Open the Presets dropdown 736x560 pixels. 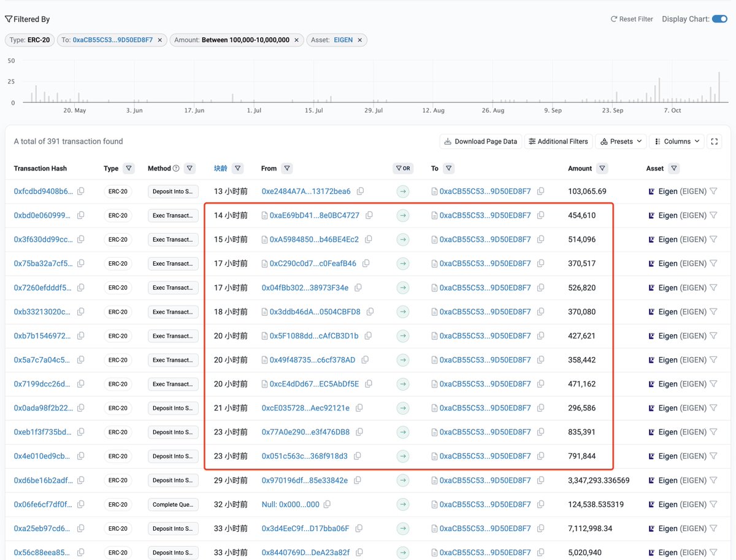(621, 141)
